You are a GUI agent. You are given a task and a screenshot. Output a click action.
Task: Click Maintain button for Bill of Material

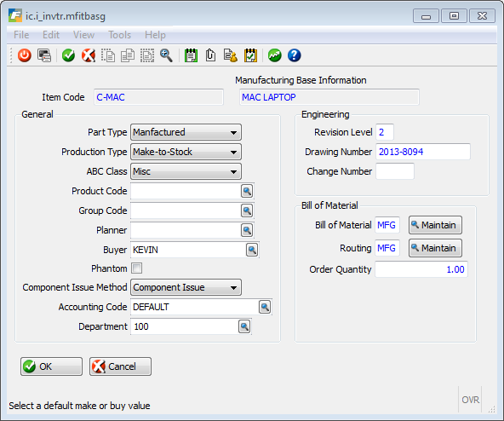(x=435, y=225)
